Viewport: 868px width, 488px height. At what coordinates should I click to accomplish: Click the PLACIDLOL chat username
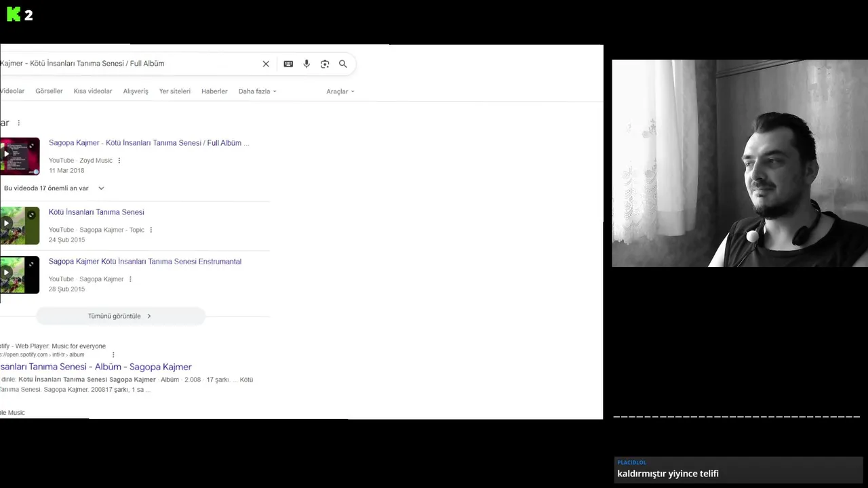631,462
